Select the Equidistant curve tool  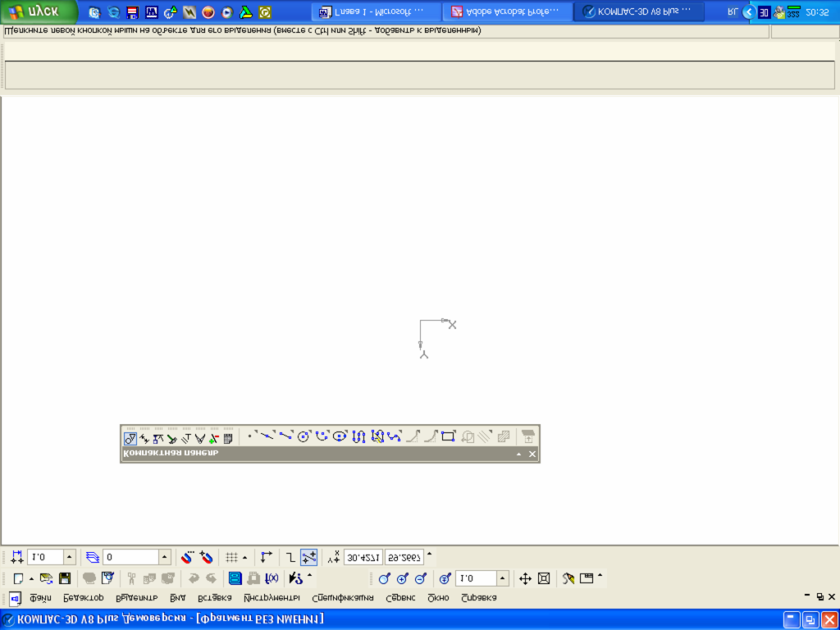485,436
